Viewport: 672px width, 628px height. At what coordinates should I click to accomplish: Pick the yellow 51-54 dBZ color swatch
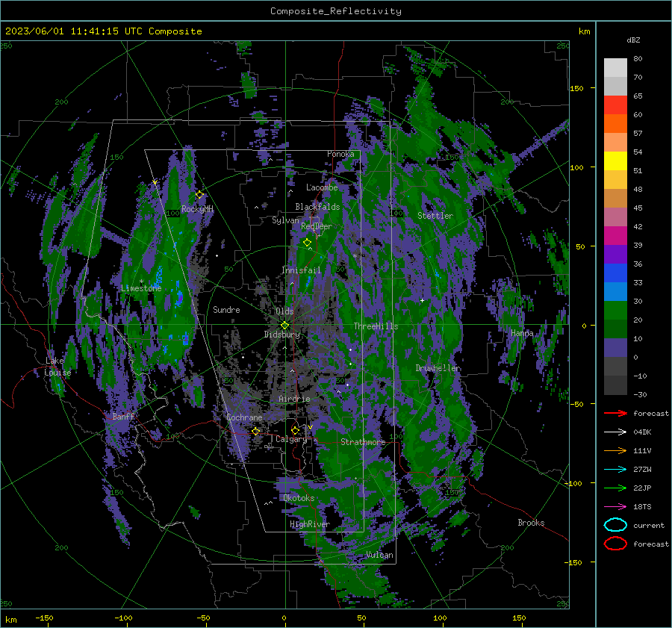(615, 161)
